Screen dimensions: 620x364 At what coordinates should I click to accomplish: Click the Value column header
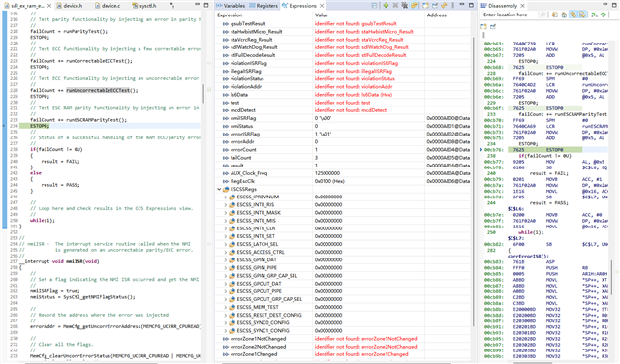368,15
